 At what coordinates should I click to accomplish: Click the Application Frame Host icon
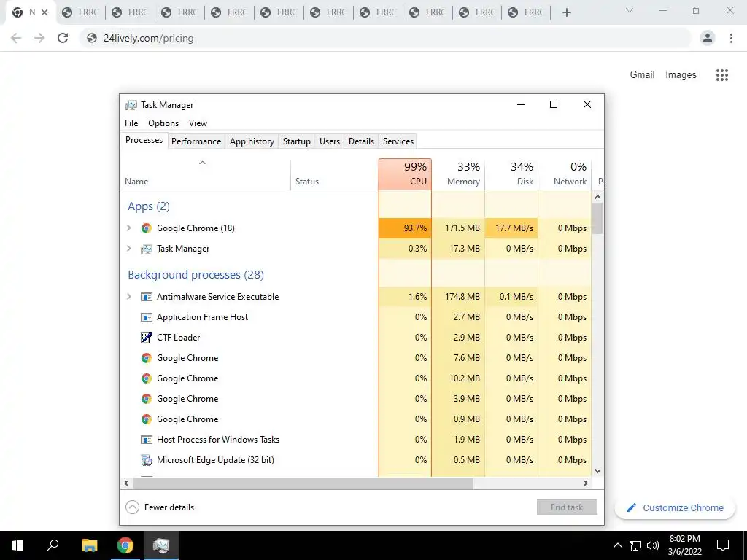click(146, 317)
